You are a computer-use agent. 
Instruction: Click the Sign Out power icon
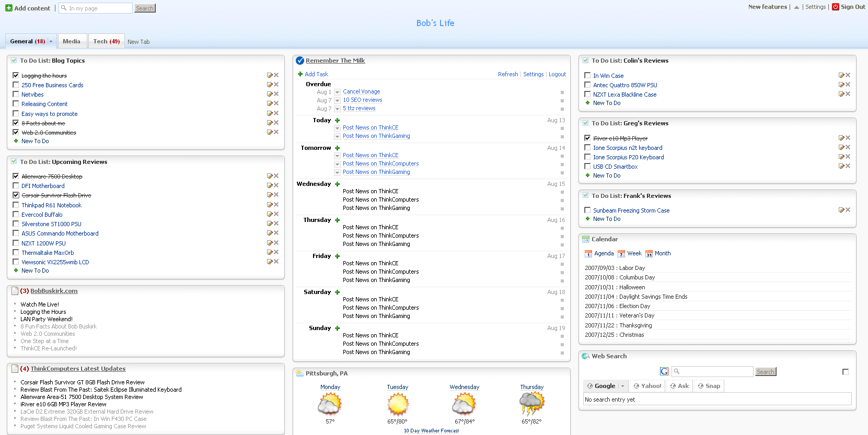pos(835,7)
